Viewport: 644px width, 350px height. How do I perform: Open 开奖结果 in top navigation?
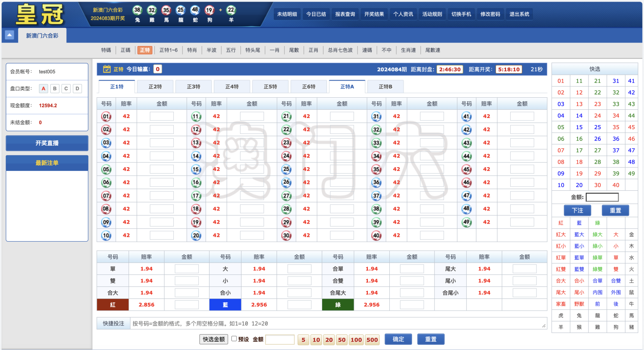pos(374,14)
